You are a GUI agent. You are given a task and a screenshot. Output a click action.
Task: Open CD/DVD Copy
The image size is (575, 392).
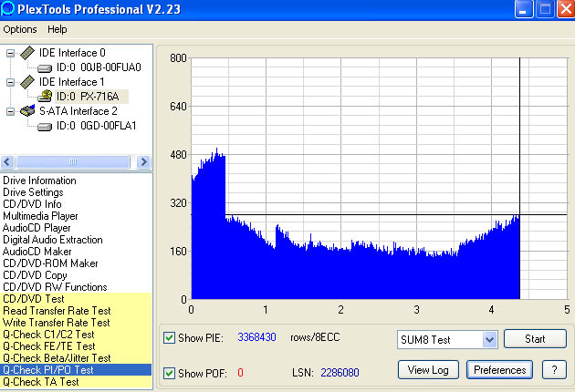(x=35, y=275)
